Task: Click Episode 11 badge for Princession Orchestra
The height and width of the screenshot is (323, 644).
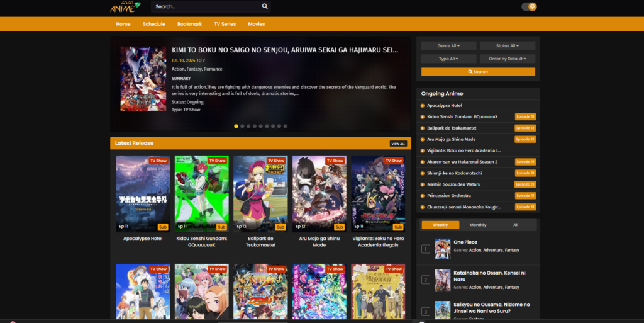Action: tap(525, 196)
